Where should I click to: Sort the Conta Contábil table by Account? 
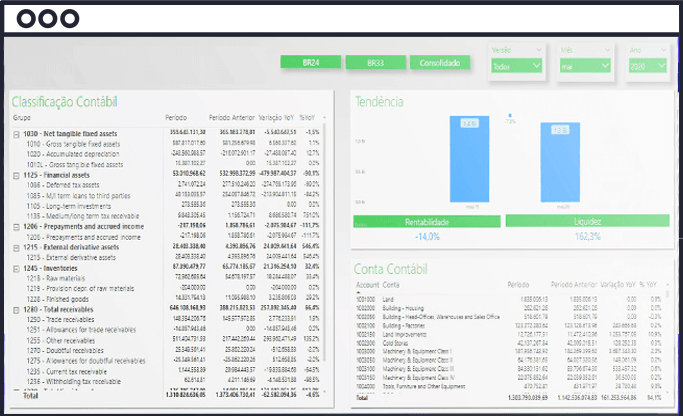(368, 285)
